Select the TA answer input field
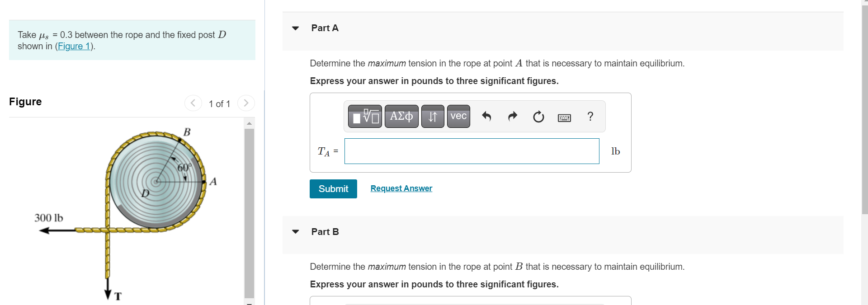This screenshot has width=868, height=305. [x=472, y=151]
